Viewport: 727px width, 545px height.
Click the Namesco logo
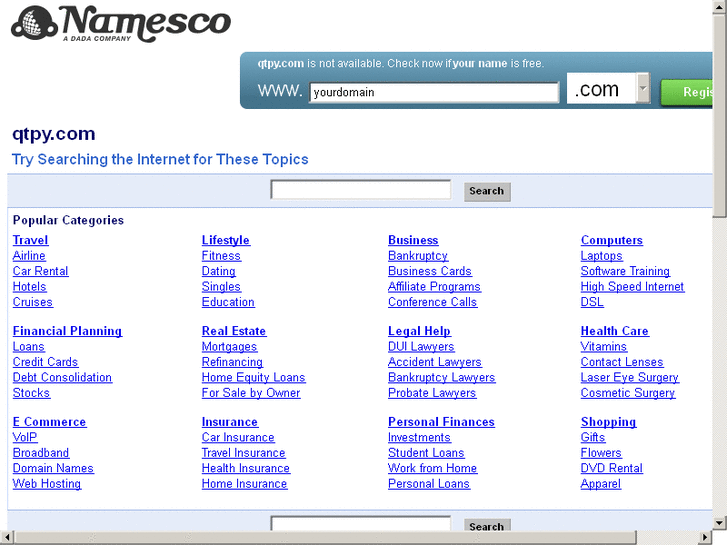pyautogui.click(x=121, y=24)
